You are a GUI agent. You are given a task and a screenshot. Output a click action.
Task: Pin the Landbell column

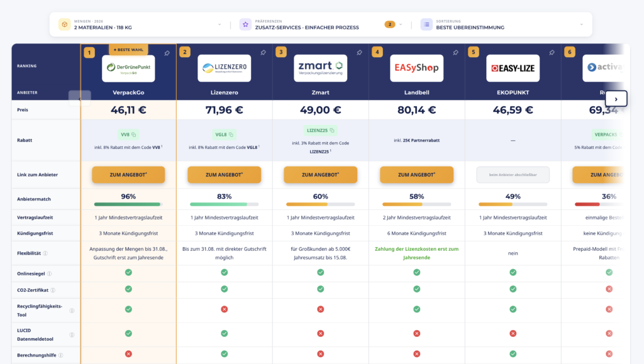tap(455, 53)
